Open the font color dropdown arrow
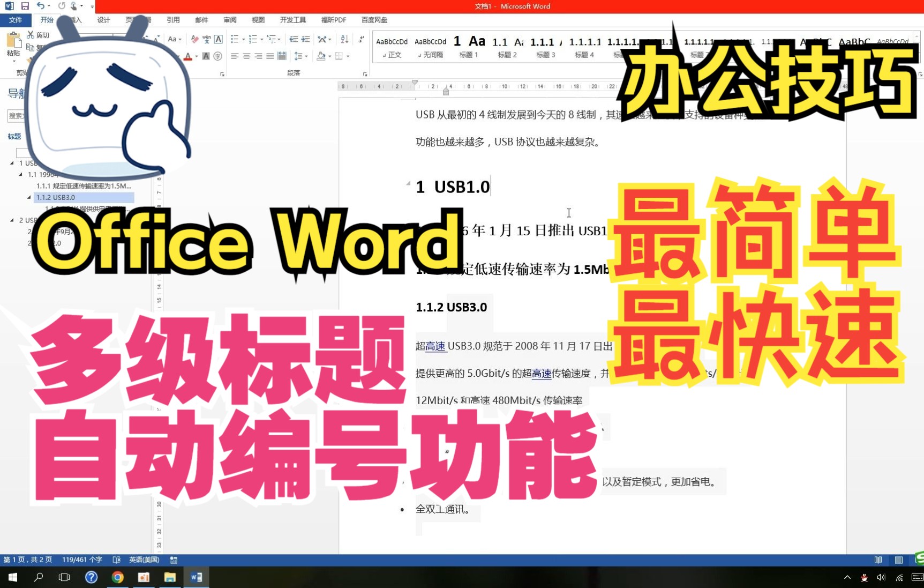The image size is (924, 588). pyautogui.click(x=196, y=56)
